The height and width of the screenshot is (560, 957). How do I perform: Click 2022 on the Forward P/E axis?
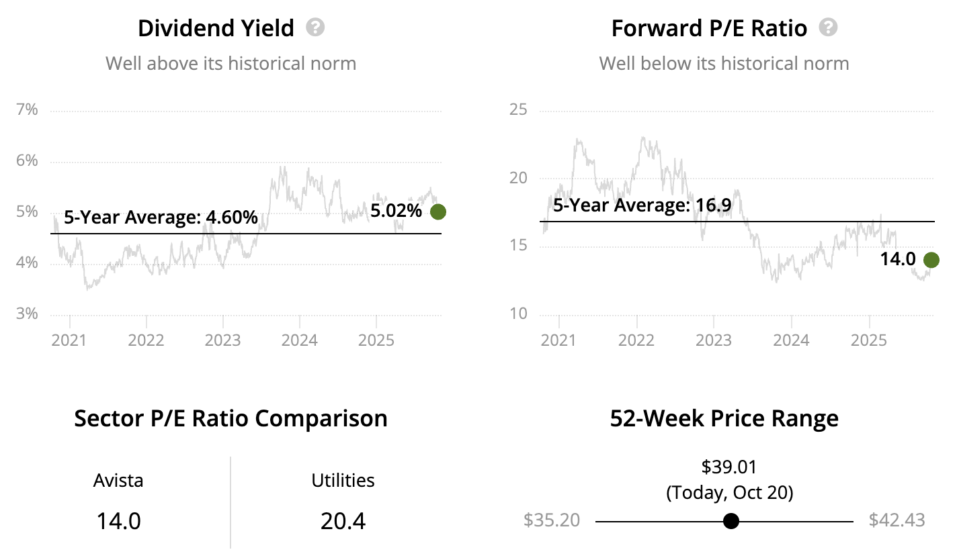click(636, 340)
